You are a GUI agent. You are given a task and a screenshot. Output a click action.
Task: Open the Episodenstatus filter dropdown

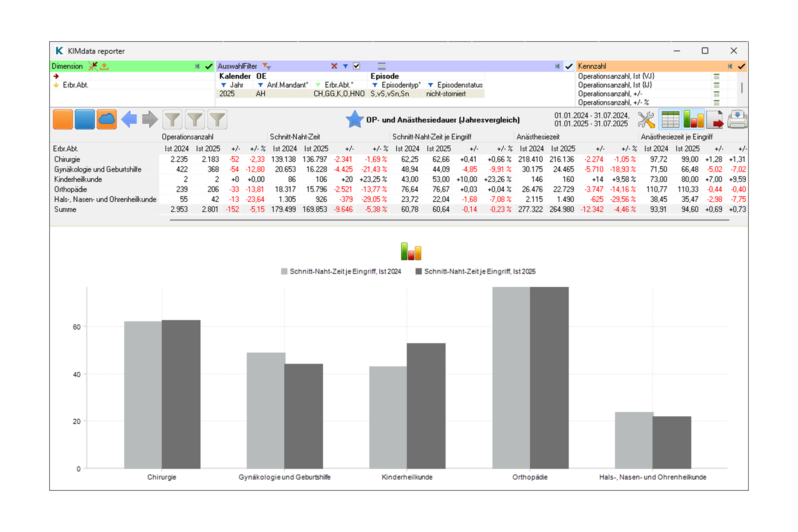coord(430,85)
